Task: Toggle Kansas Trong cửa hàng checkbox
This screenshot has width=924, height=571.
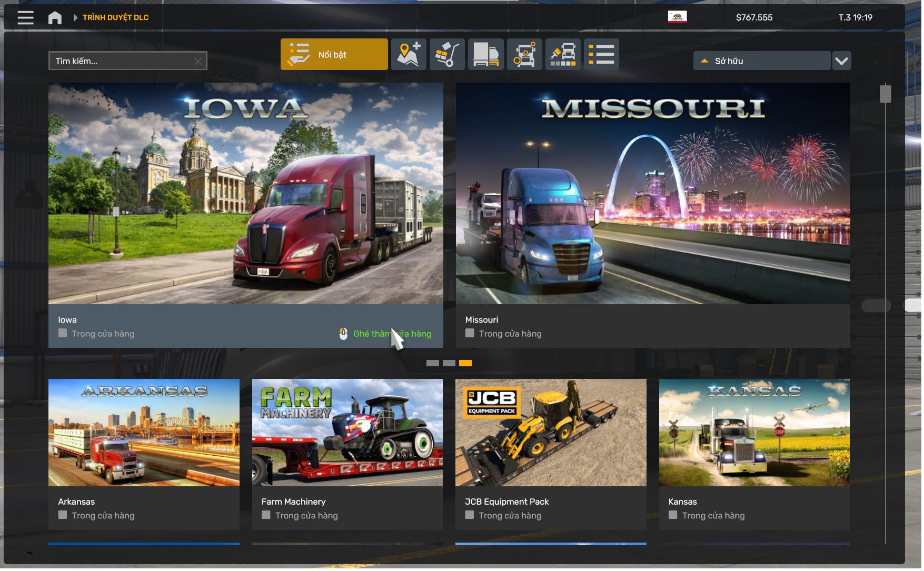Action: click(x=673, y=515)
